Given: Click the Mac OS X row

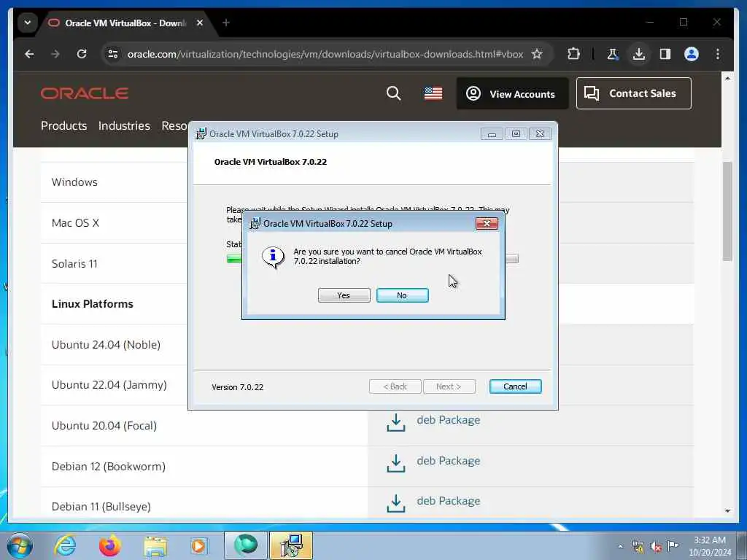Looking at the screenshot, I should [115, 223].
